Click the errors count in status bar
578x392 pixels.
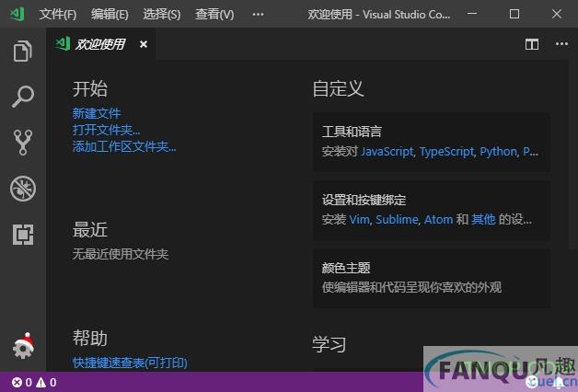click(22, 383)
